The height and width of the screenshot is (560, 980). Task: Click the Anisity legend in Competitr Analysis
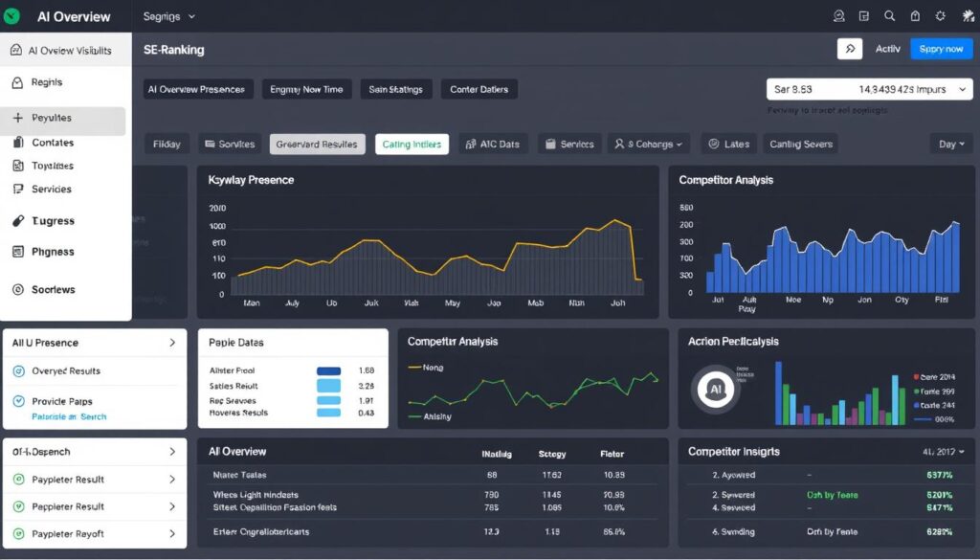tap(429, 416)
